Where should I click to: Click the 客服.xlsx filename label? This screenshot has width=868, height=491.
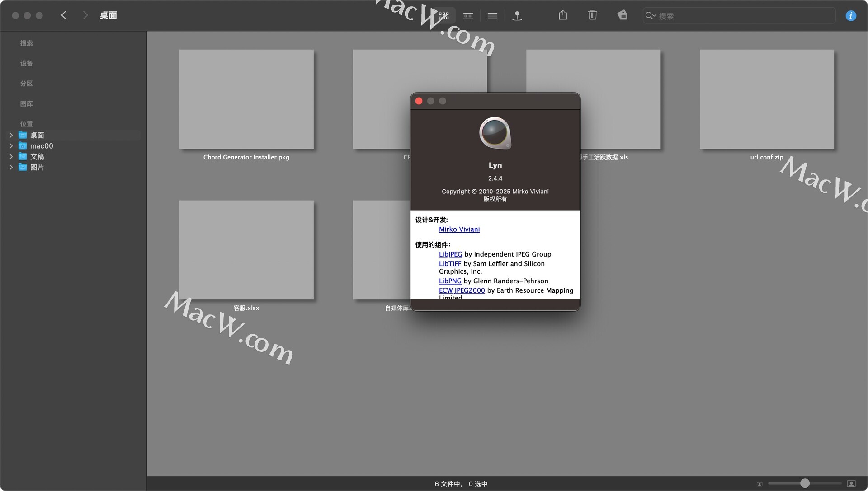(246, 308)
